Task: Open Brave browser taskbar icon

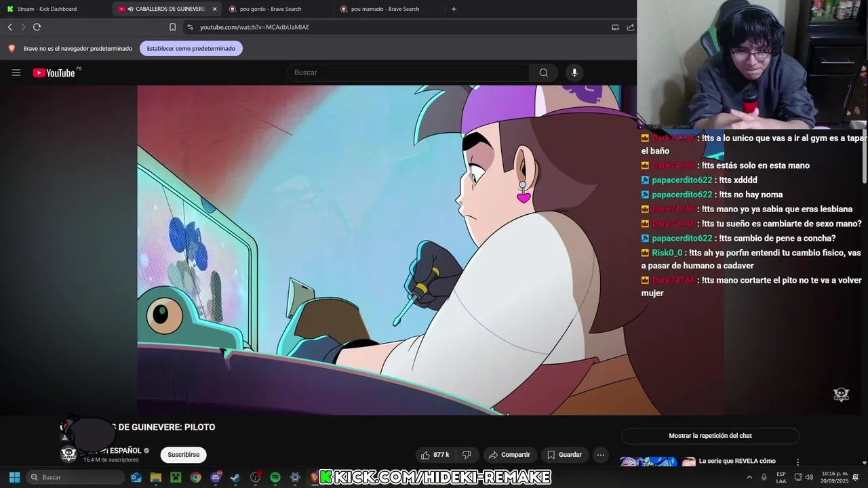Action: coord(315,477)
